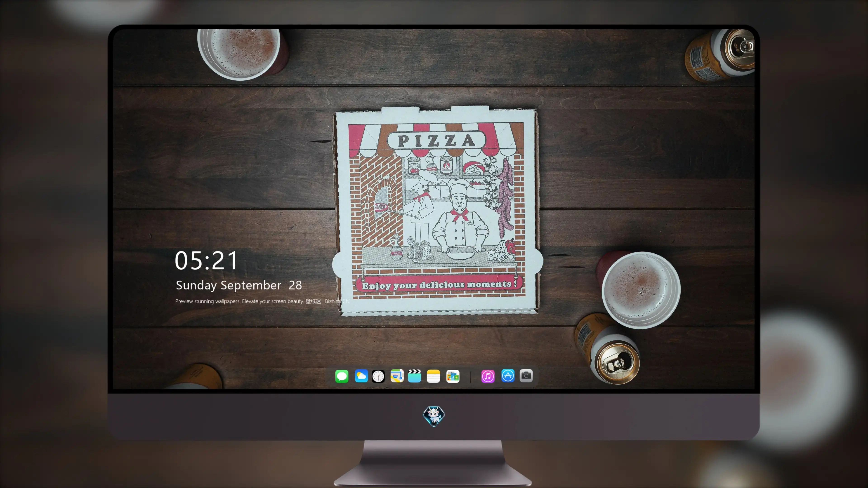Open the green Messages app in the dock
The width and height of the screenshot is (868, 488).
(342, 376)
